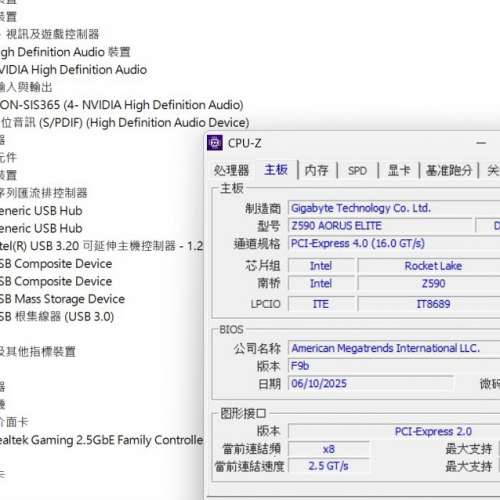Select the first USB Composite Device entry
Viewport: 500px width, 500px height.
coord(56,264)
